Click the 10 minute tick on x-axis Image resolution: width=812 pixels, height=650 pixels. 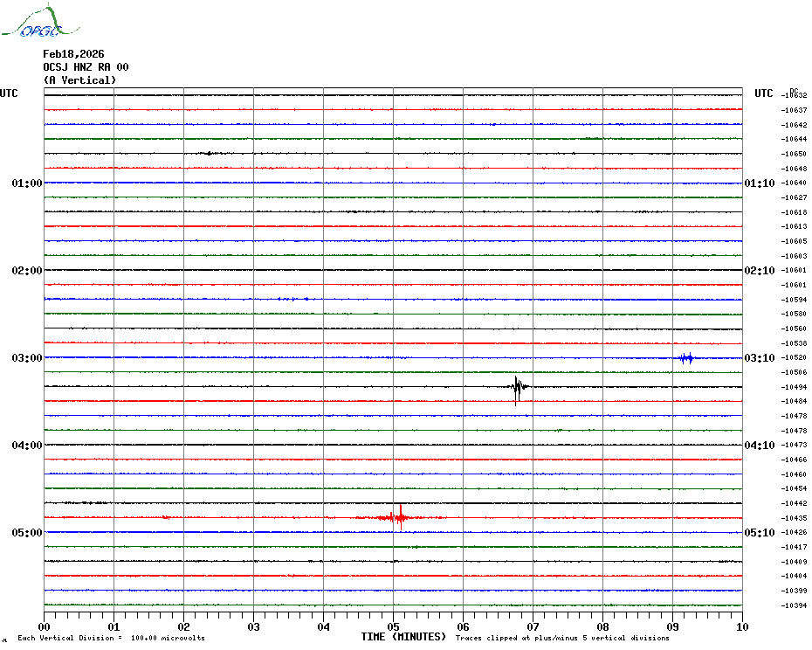coord(741,626)
